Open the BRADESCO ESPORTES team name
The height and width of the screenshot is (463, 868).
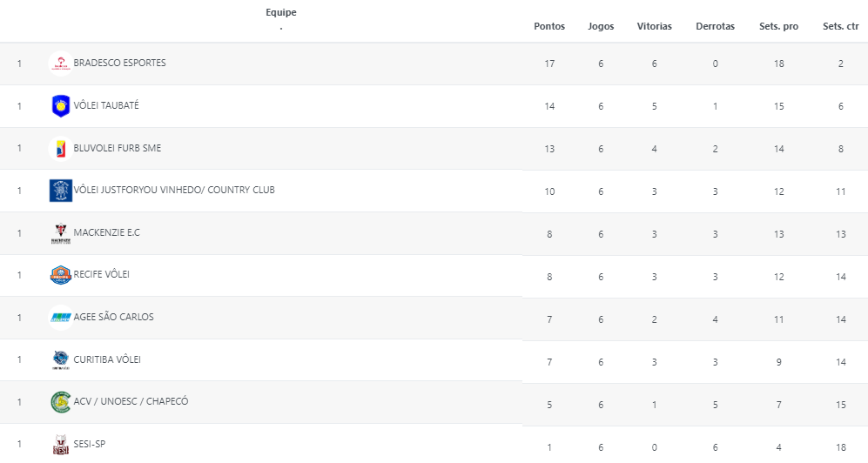coord(119,63)
